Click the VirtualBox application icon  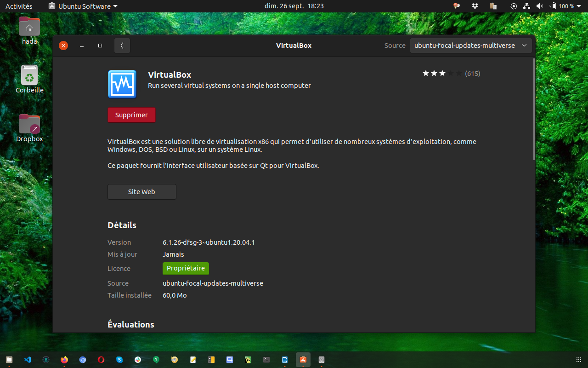122,84
